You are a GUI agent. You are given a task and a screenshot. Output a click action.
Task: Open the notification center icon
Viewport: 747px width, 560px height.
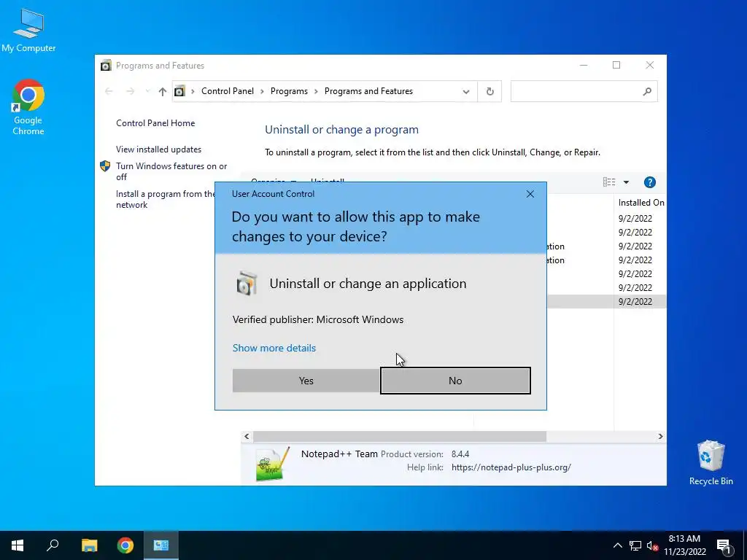(x=724, y=546)
